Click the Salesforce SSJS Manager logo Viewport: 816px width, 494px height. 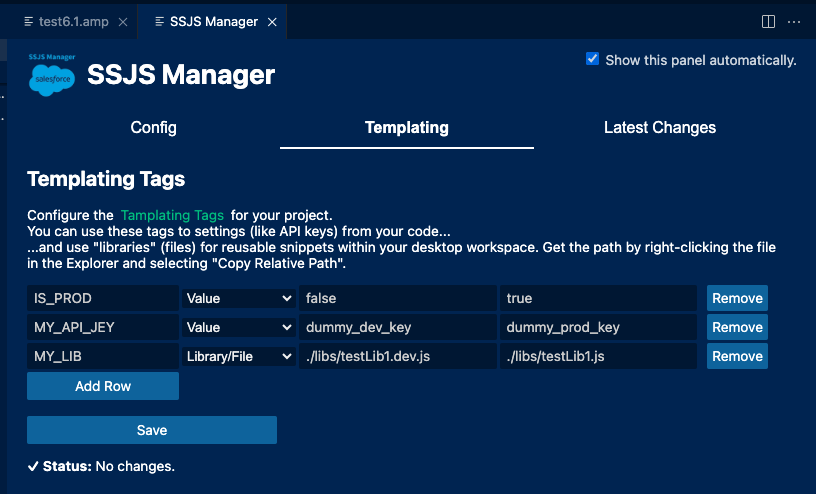click(52, 75)
